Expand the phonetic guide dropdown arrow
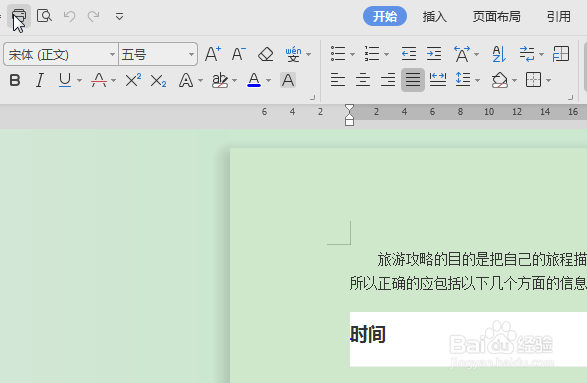The width and height of the screenshot is (587, 383). 308,55
